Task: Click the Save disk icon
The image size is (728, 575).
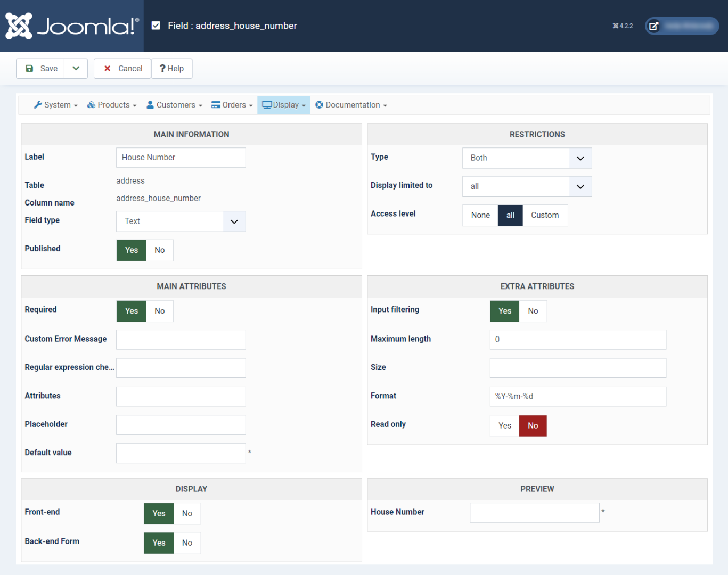Action: click(x=30, y=69)
